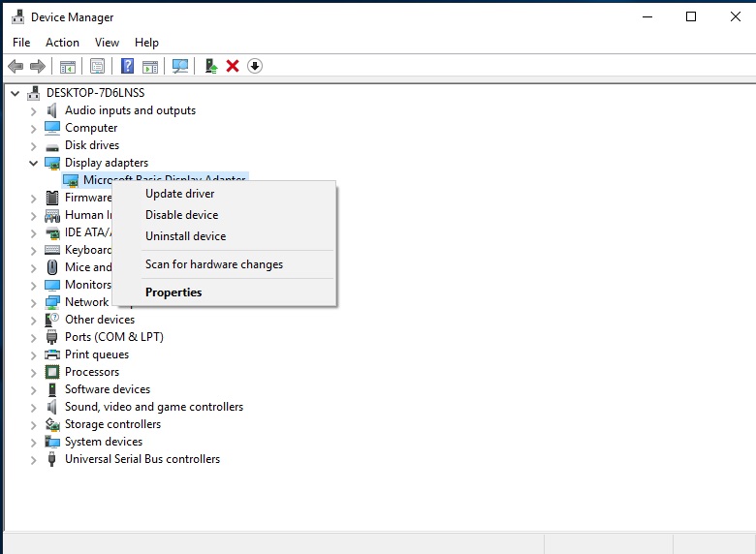Expand the Universal Serial Bus controllers node

pyautogui.click(x=34, y=459)
